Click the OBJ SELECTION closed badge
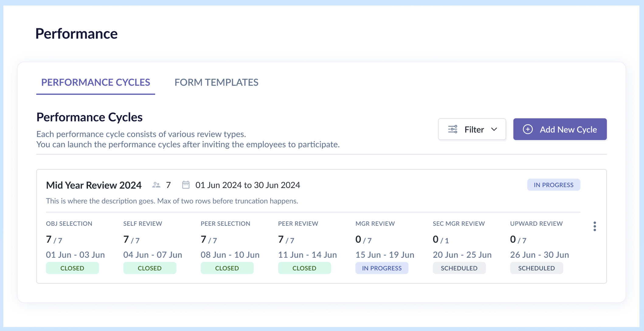 (x=72, y=268)
